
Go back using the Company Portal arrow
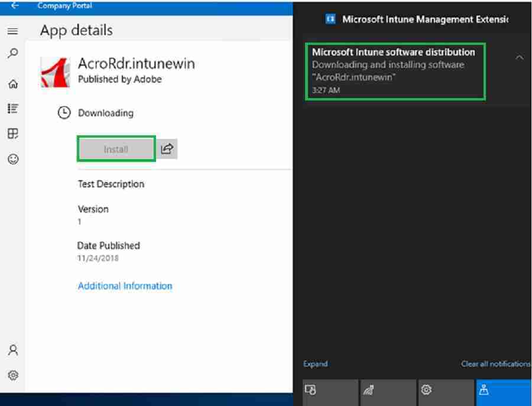tap(15, 5)
